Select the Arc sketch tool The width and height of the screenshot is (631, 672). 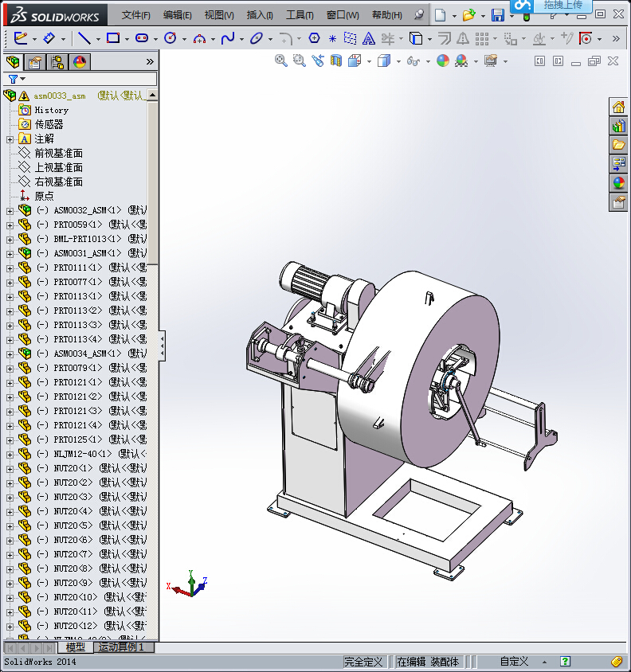pyautogui.click(x=199, y=38)
